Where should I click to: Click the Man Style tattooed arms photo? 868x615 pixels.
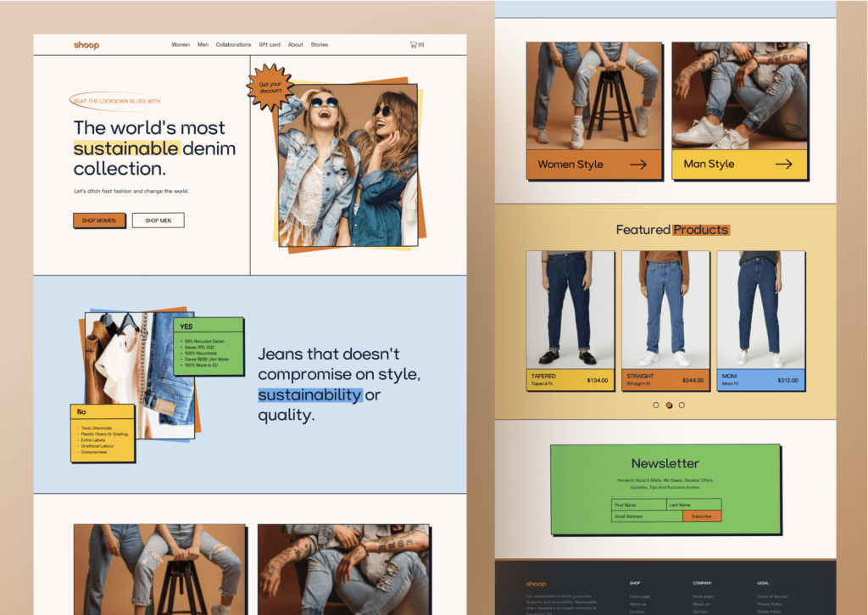point(739,96)
